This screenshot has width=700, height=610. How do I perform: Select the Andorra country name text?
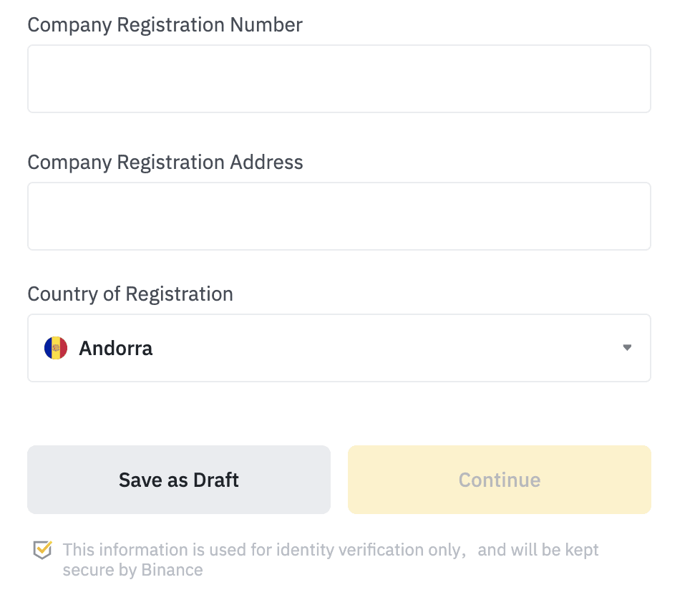coord(116,349)
